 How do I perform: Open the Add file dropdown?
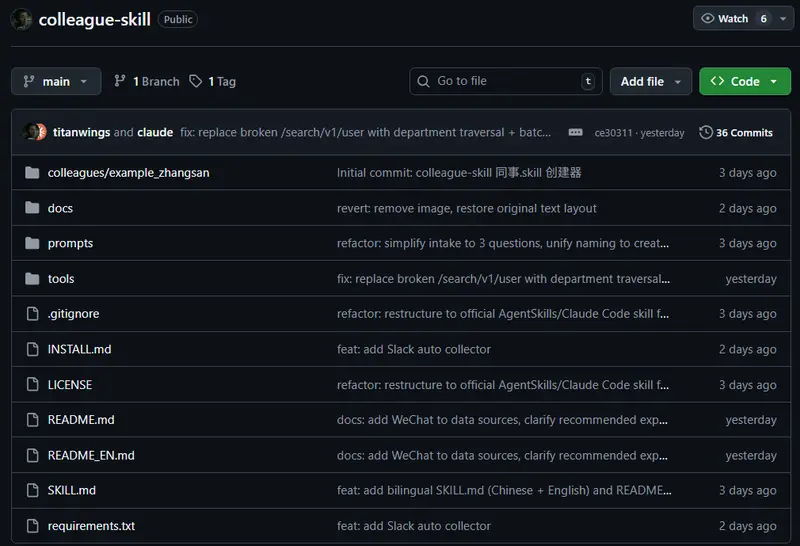pos(650,81)
